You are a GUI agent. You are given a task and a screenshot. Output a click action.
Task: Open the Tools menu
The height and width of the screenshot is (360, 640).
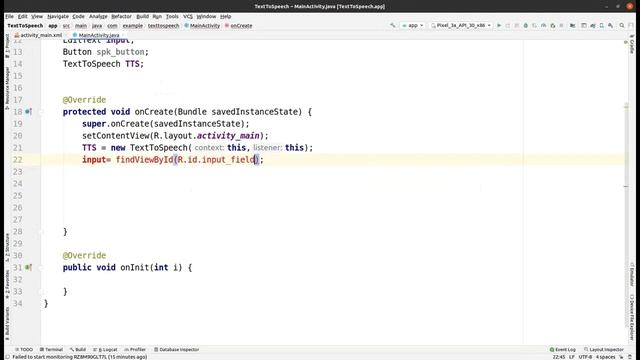coord(172,16)
